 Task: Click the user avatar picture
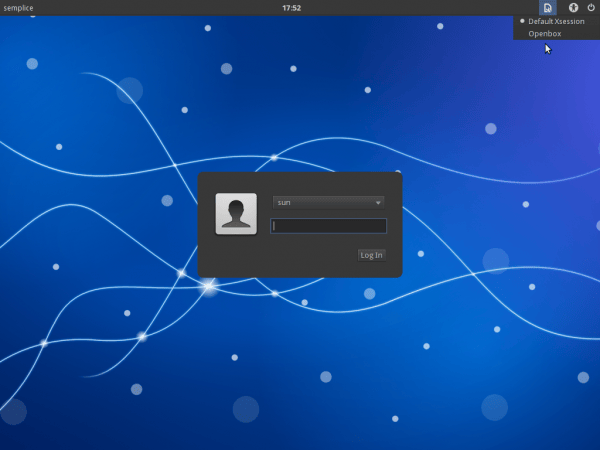[236, 214]
